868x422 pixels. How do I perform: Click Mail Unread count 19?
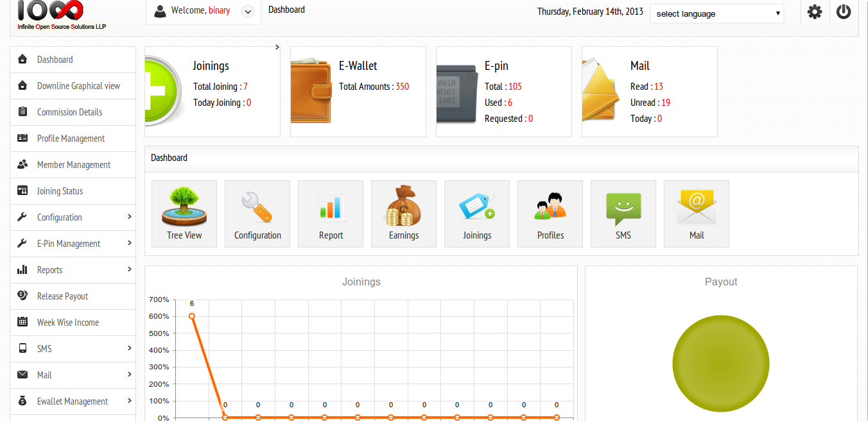pyautogui.click(x=665, y=103)
